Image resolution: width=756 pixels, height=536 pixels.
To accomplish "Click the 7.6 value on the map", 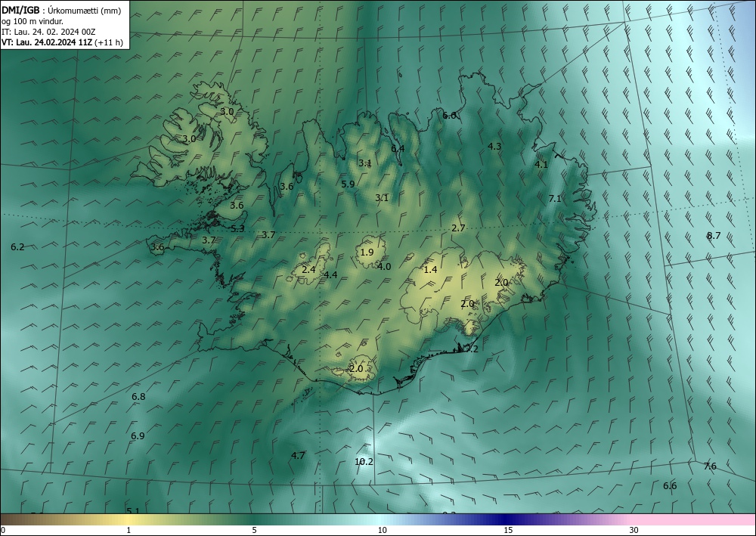I will (x=710, y=466).
